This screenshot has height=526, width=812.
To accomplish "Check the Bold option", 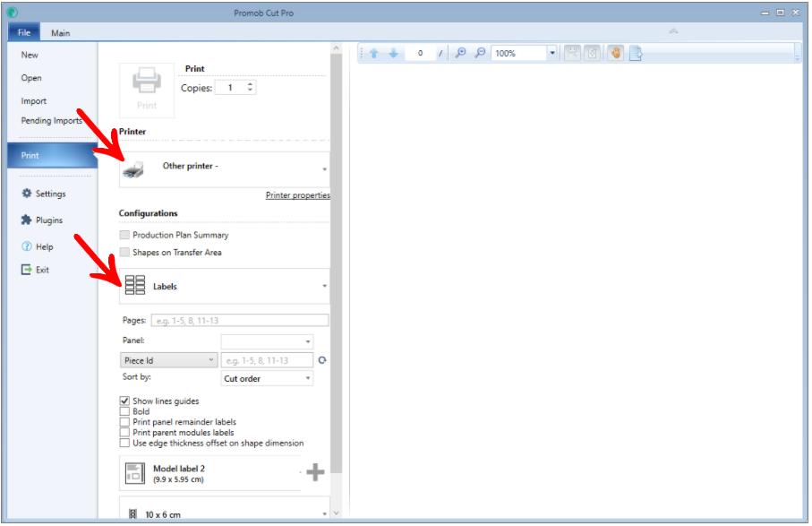I will pos(124,411).
